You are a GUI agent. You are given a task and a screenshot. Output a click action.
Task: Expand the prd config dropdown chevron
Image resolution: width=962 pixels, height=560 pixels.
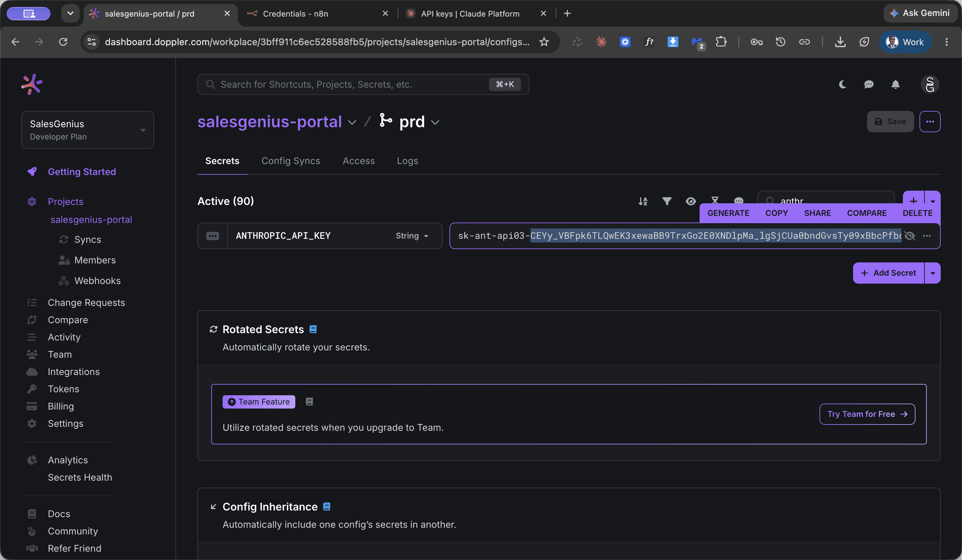(435, 123)
